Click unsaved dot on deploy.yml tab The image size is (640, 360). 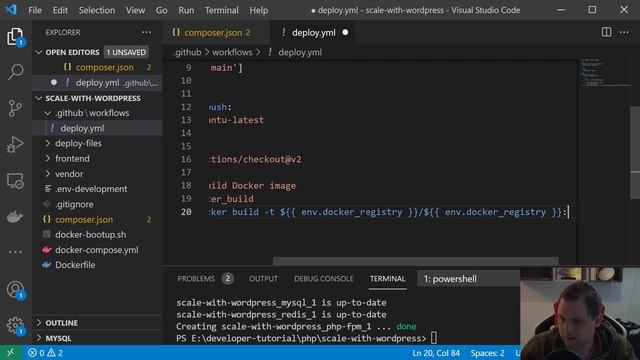coord(345,32)
